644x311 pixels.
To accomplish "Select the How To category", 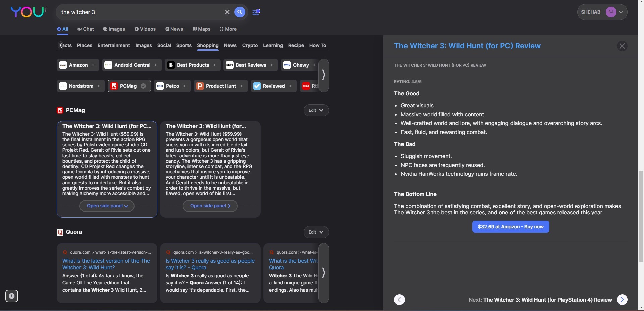I will click(318, 45).
